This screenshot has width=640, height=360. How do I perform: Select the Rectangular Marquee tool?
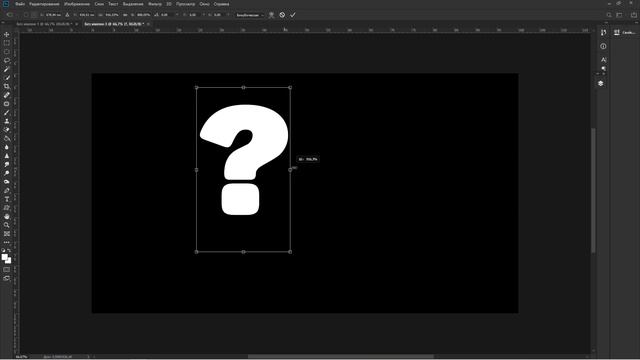pos(7,43)
